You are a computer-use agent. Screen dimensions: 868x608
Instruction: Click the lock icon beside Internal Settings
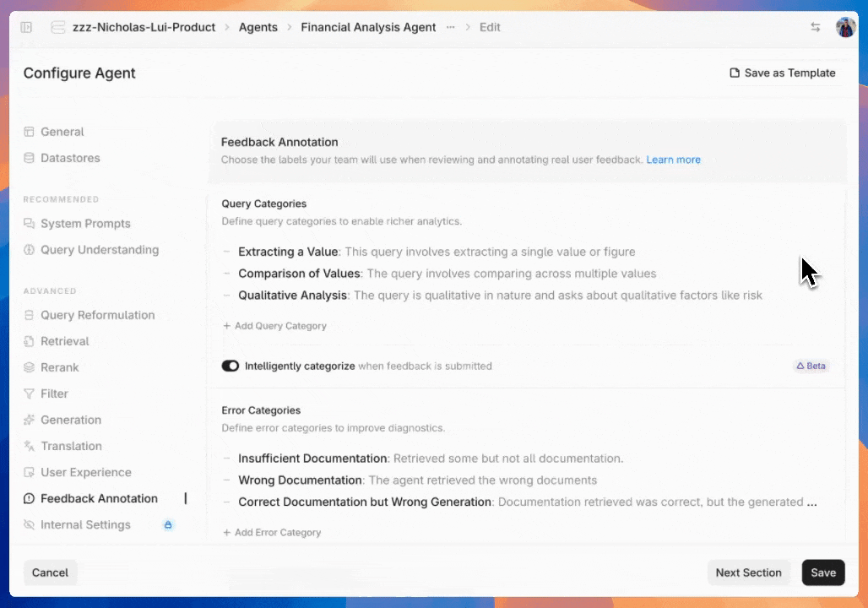(167, 524)
